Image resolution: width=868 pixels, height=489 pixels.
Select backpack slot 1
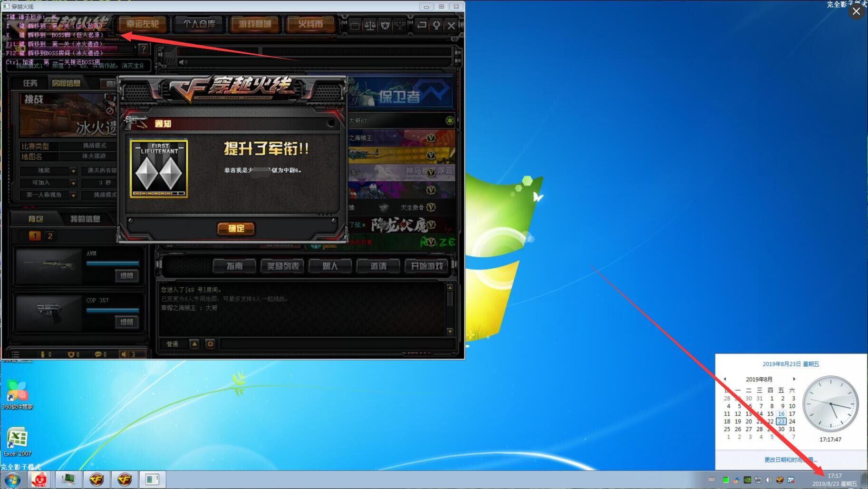point(35,236)
